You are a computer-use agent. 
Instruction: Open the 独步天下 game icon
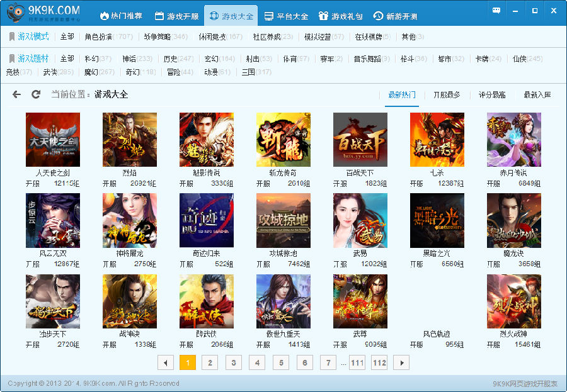click(53, 301)
